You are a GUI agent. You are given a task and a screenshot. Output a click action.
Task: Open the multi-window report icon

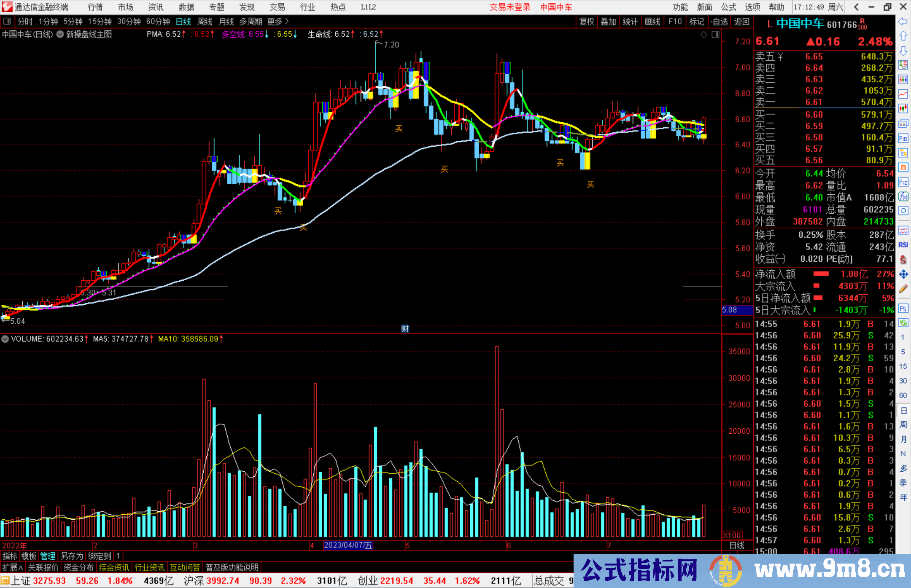point(903,124)
